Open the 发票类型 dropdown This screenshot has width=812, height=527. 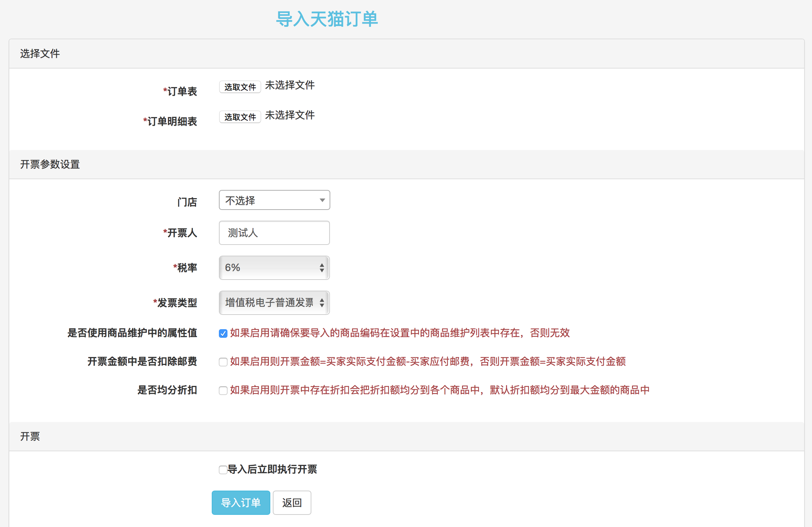(274, 303)
